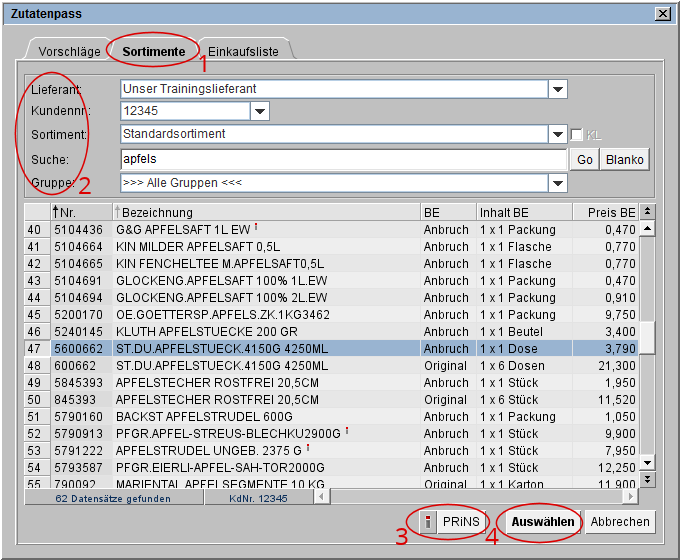
Task: Click the Abbrechen button
Action: point(620,522)
